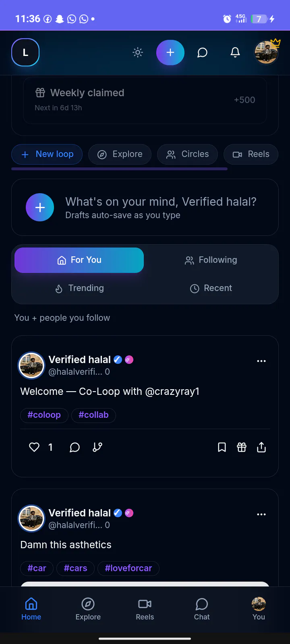Tap the gradient plus create button in header

click(170, 53)
